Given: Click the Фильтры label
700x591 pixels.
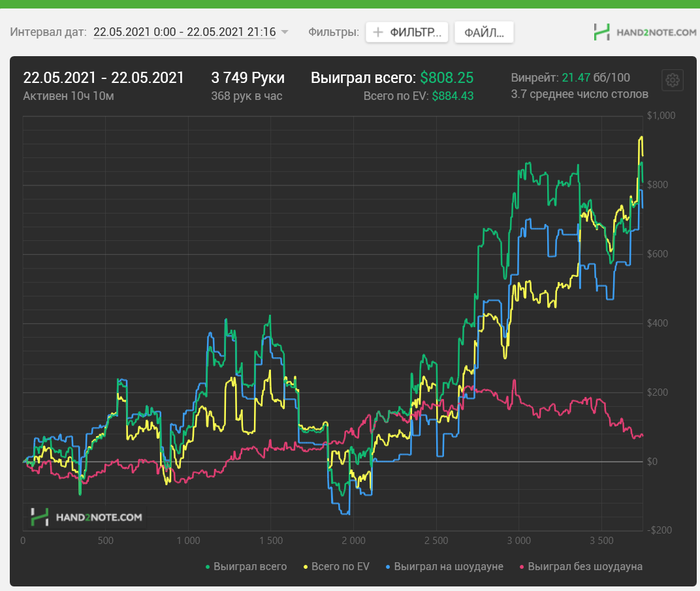Looking at the screenshot, I should pyautogui.click(x=333, y=32).
